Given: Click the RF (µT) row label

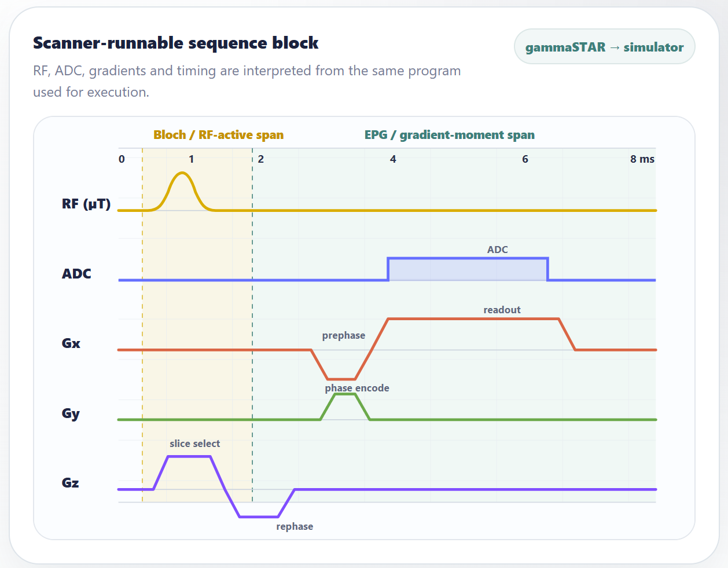Looking at the screenshot, I should (86, 204).
